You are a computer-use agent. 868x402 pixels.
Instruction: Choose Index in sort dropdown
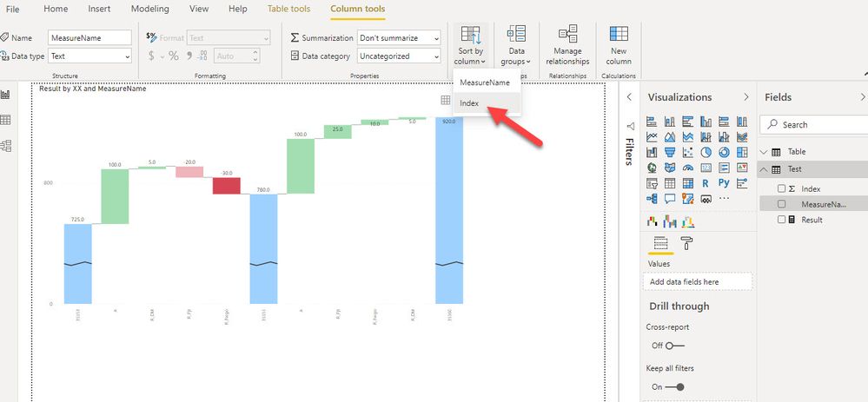(x=487, y=102)
